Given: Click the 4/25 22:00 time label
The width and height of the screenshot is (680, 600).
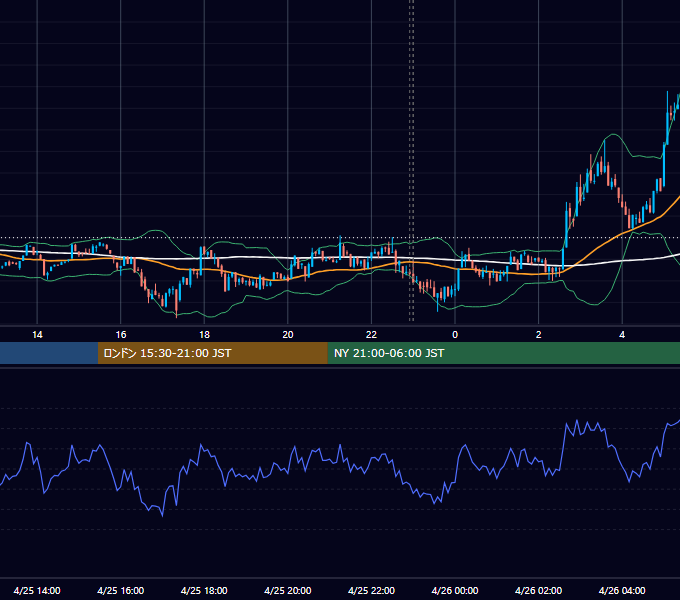Looking at the screenshot, I should coord(371,590).
